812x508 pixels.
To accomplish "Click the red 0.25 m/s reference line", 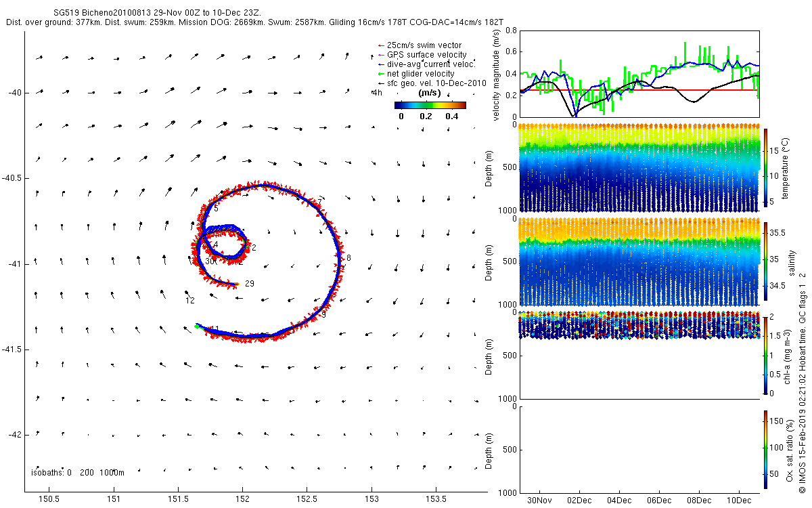I will point(639,90).
